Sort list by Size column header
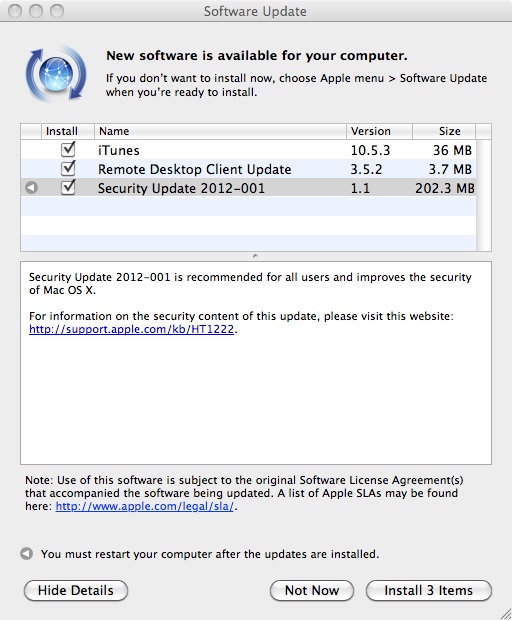 tap(444, 131)
